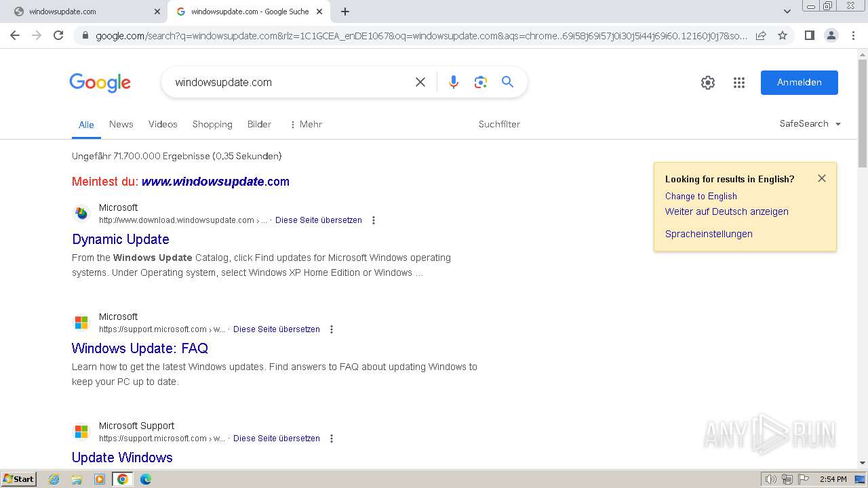
Task: Open Spracheinstellungen link
Action: click(709, 234)
